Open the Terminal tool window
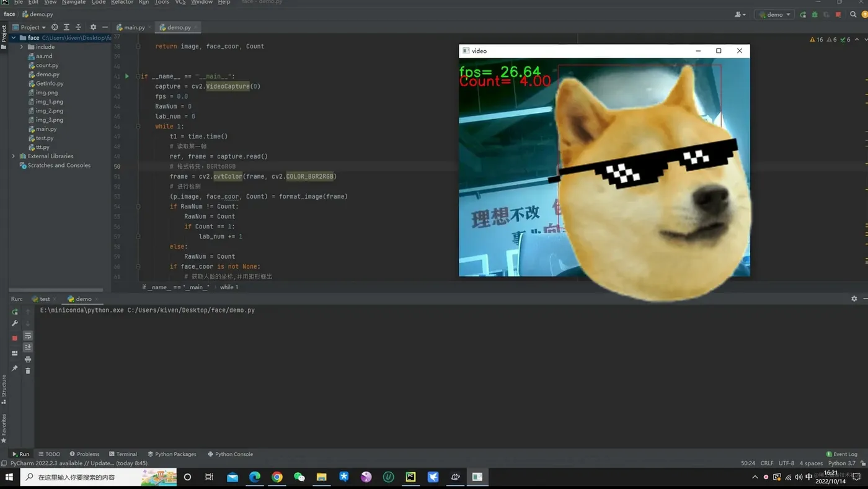The width and height of the screenshot is (868, 489). tap(123, 454)
